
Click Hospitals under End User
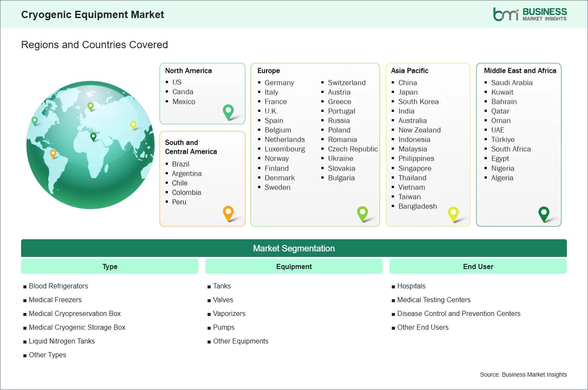(x=411, y=286)
